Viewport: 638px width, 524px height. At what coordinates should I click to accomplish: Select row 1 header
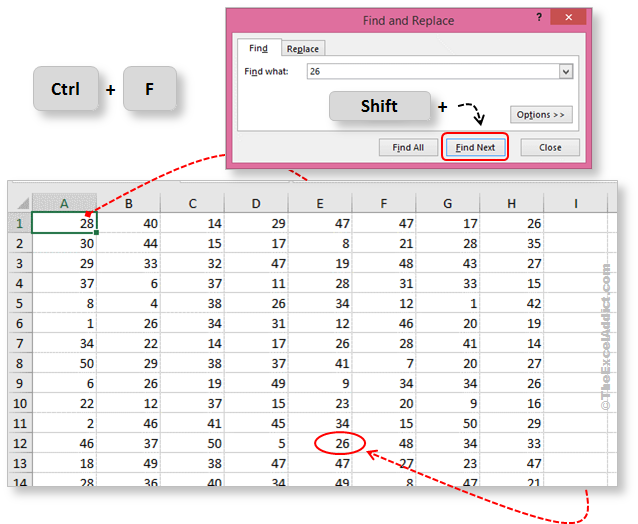coord(20,223)
